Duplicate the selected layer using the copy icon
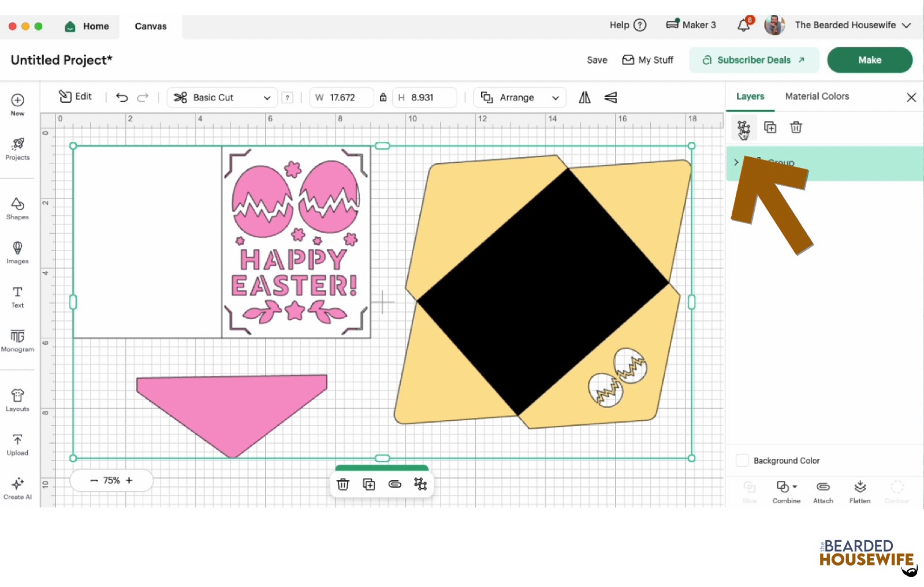The width and height of the screenshot is (924, 587). click(770, 127)
